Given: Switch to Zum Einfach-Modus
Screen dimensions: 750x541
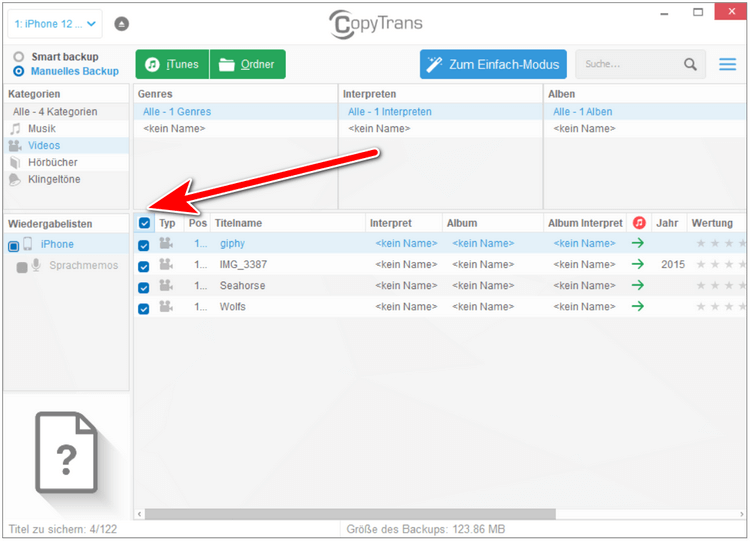Looking at the screenshot, I should coord(493,64).
